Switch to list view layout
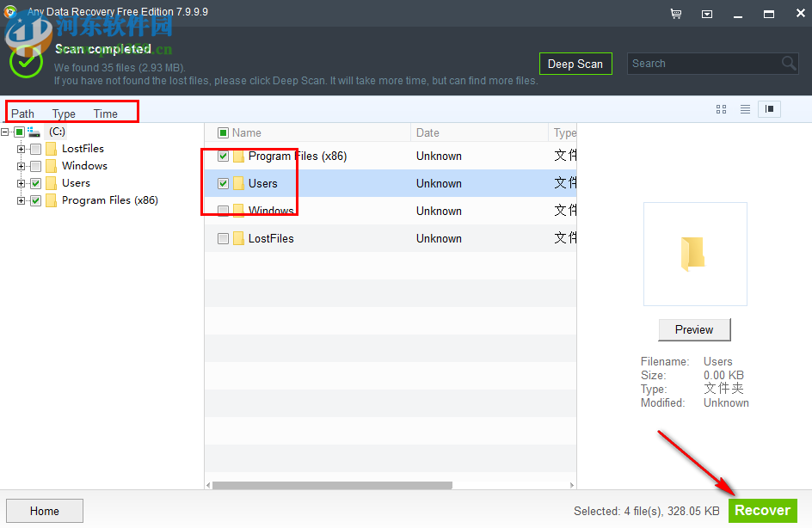The width and height of the screenshot is (812, 528). click(745, 109)
